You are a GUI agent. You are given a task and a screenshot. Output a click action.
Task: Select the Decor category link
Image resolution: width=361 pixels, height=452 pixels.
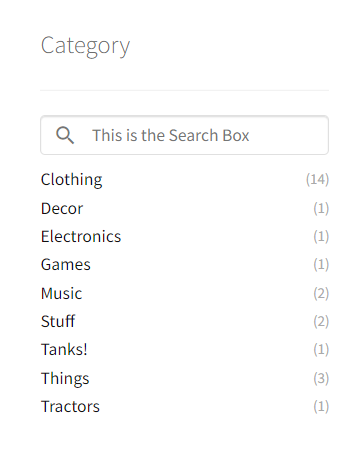62,209
